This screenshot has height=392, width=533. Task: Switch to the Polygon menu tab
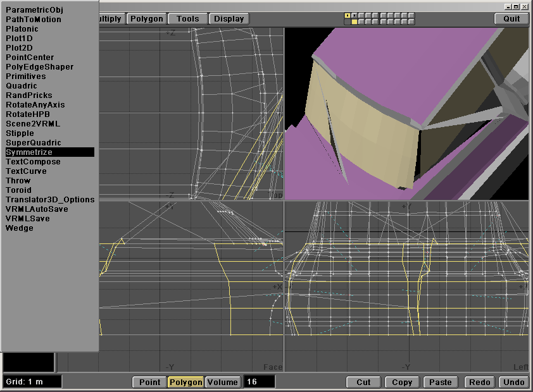click(146, 19)
